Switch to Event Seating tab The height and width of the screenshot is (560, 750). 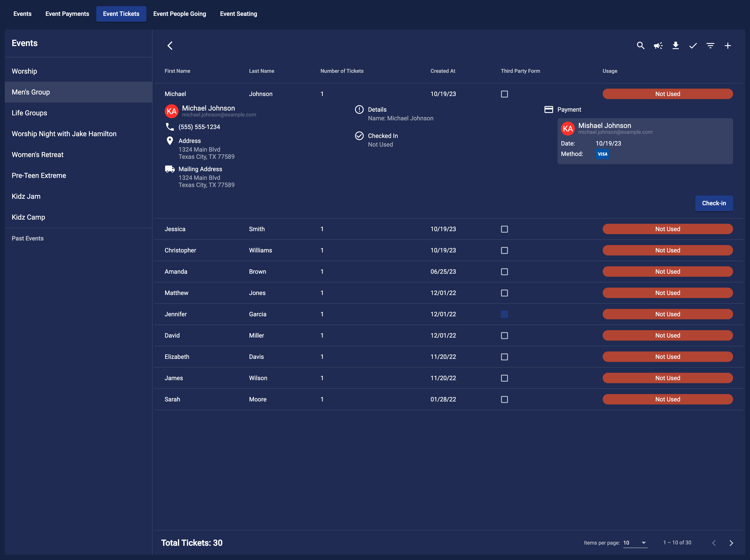[x=238, y=14]
